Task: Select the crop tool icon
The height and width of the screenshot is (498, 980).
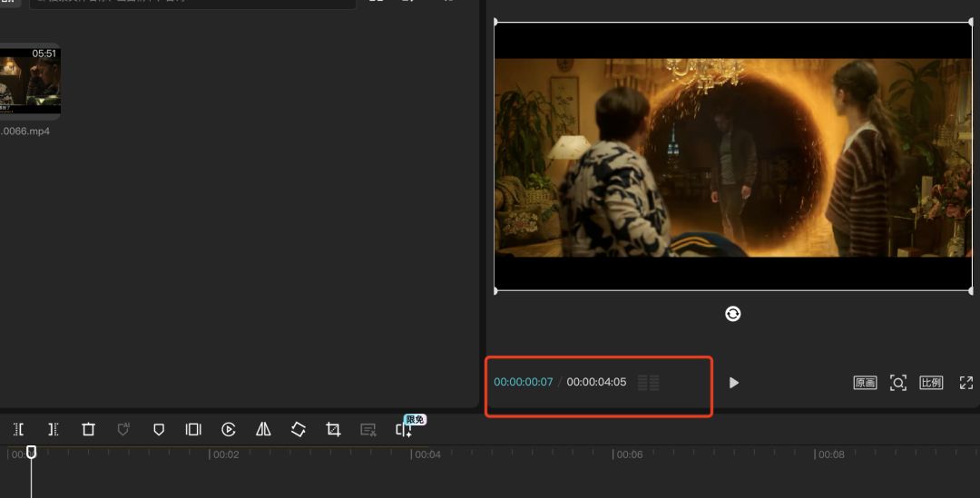Action: click(333, 429)
